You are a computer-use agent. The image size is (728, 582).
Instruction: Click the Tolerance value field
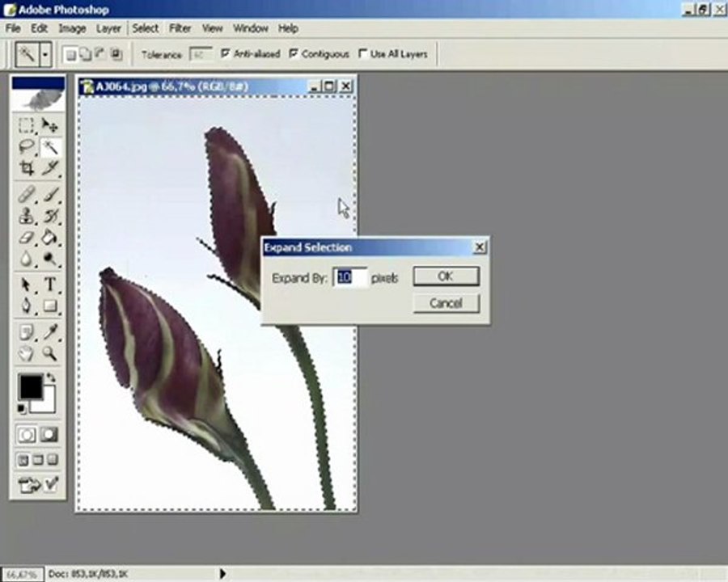tap(201, 55)
